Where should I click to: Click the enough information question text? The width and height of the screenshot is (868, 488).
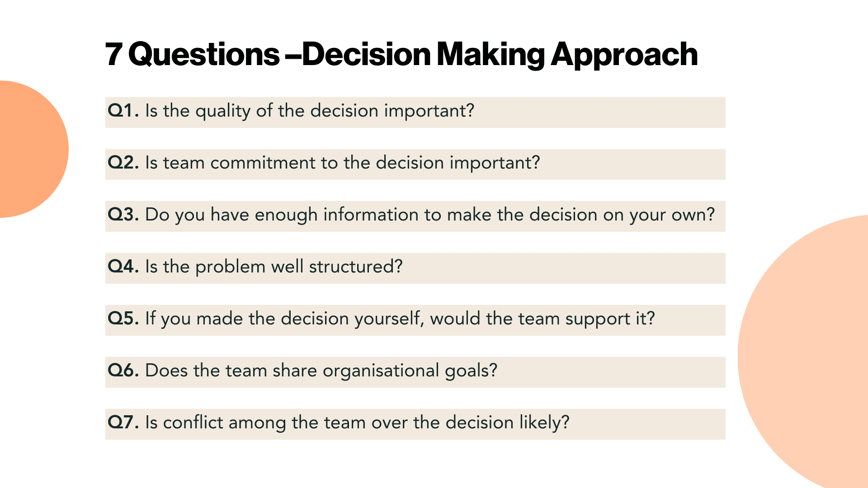click(429, 215)
